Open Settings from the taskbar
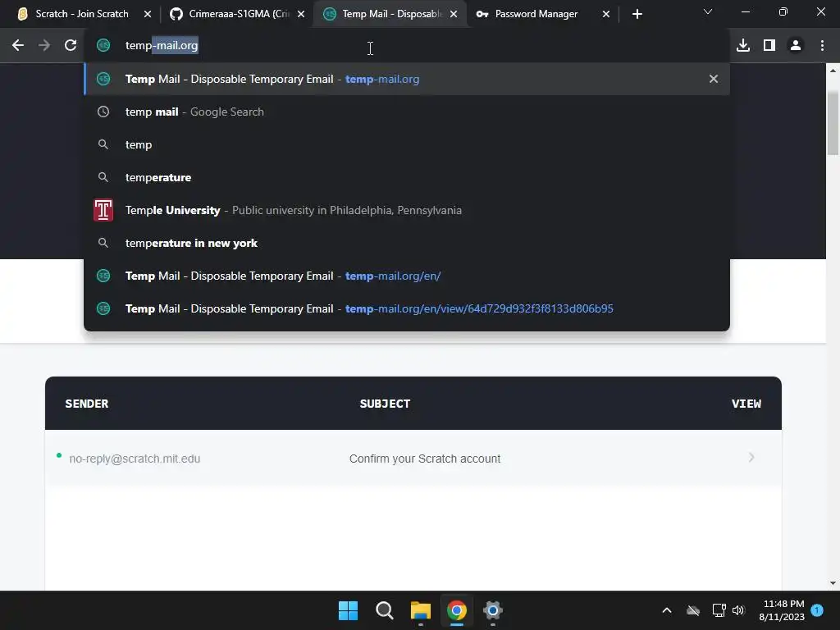 click(493, 610)
